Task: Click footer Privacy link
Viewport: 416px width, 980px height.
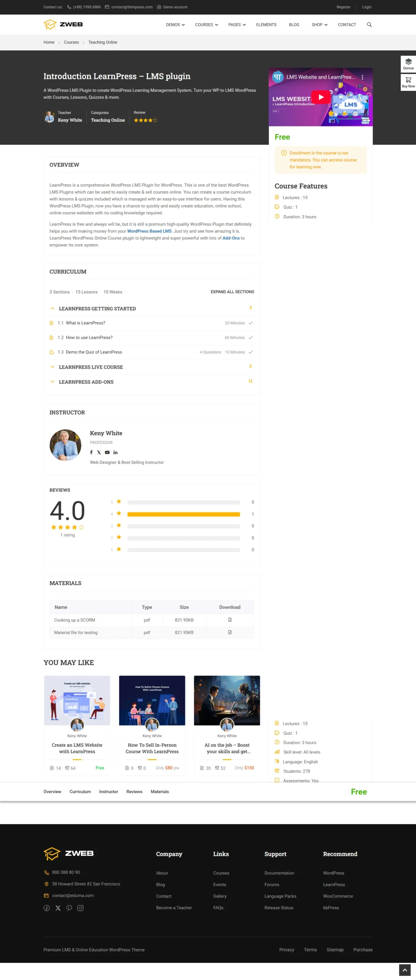Action: point(286,949)
